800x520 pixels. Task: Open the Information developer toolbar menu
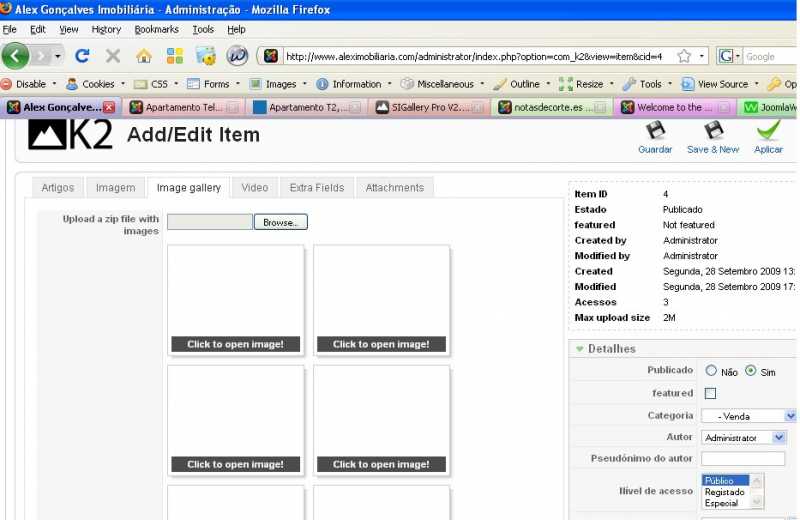click(x=354, y=84)
